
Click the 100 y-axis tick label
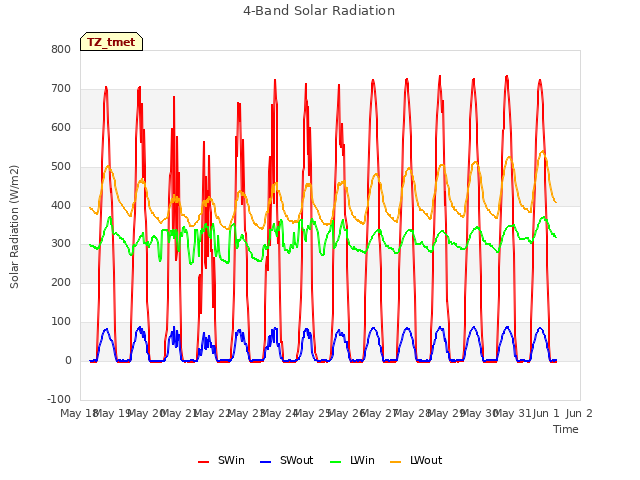click(61, 322)
